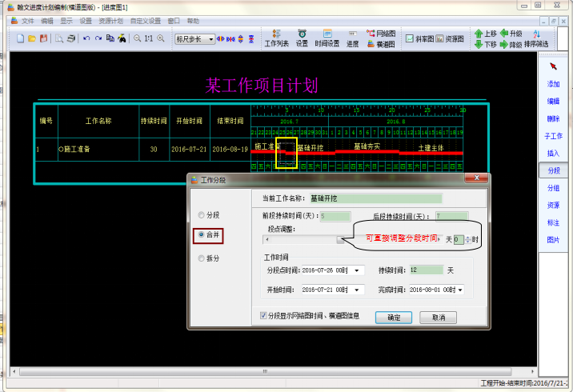Click the 上移 green arrow

click(x=485, y=34)
